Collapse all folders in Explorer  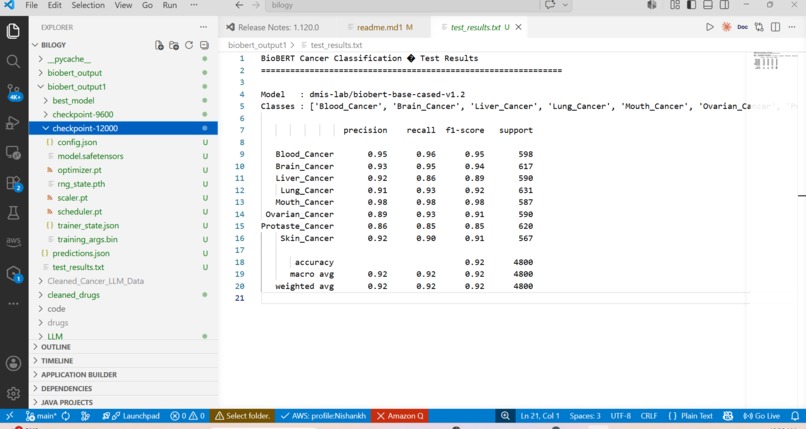coord(204,45)
